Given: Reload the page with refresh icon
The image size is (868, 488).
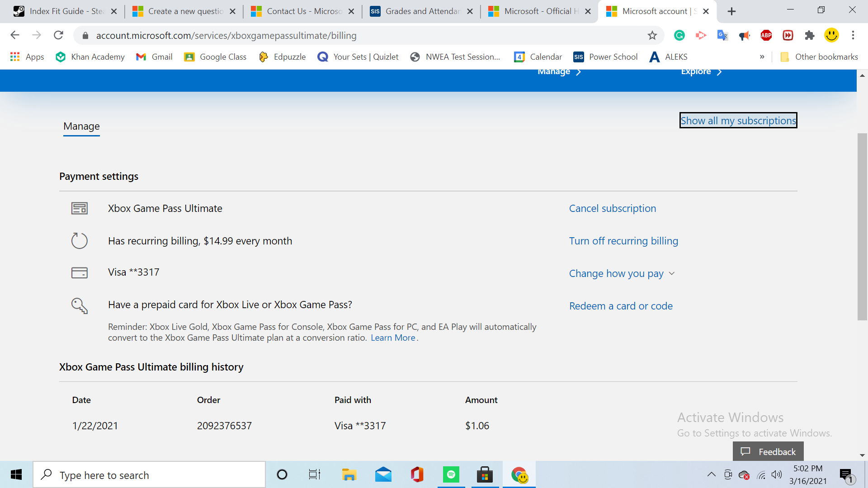Looking at the screenshot, I should coord(58,35).
